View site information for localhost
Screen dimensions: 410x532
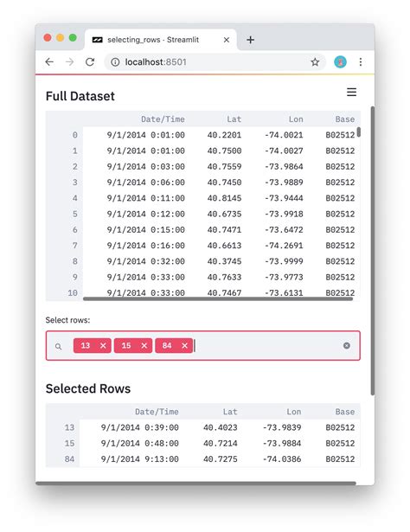click(115, 61)
